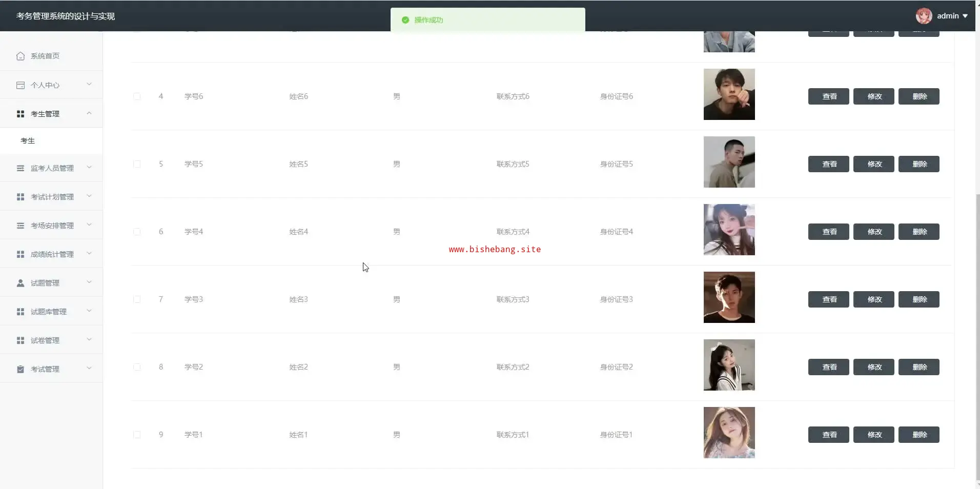Click the photo in the 姓名1 row
The height and width of the screenshot is (489, 980).
click(729, 433)
